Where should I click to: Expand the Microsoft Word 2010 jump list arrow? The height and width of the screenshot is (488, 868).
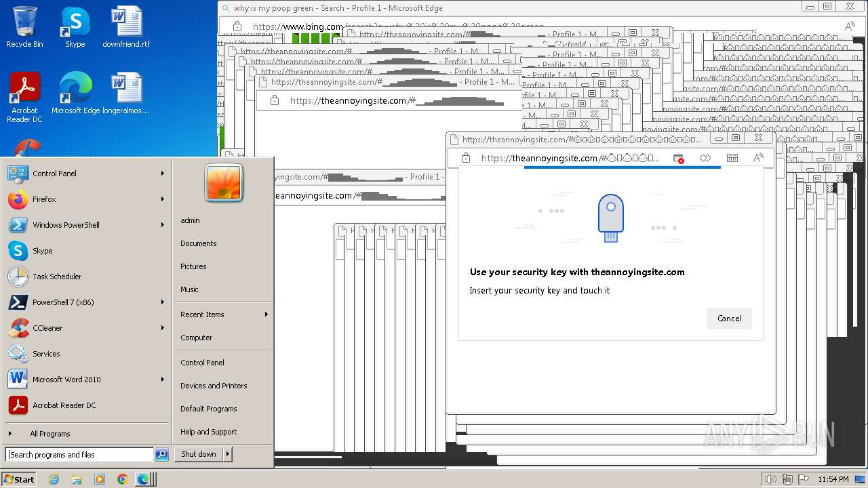163,380
